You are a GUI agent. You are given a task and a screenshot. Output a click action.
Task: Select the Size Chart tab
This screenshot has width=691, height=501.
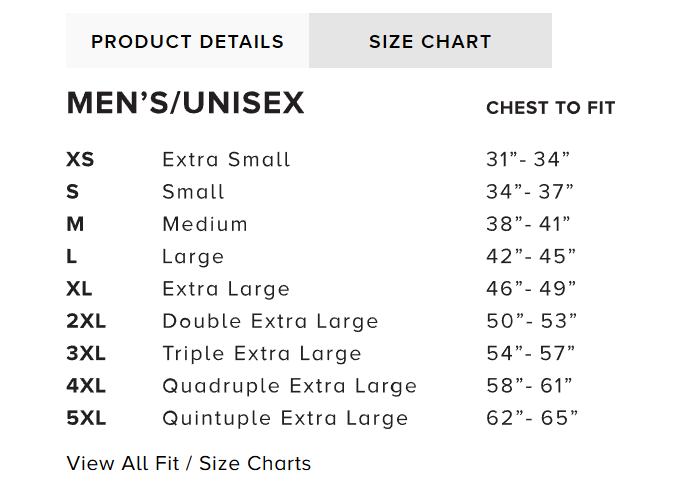(430, 42)
